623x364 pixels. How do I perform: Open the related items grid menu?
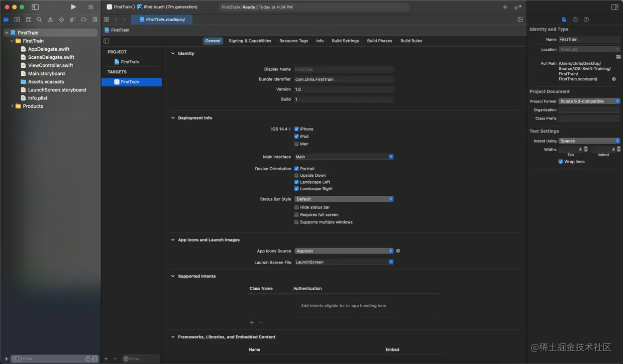tap(107, 20)
